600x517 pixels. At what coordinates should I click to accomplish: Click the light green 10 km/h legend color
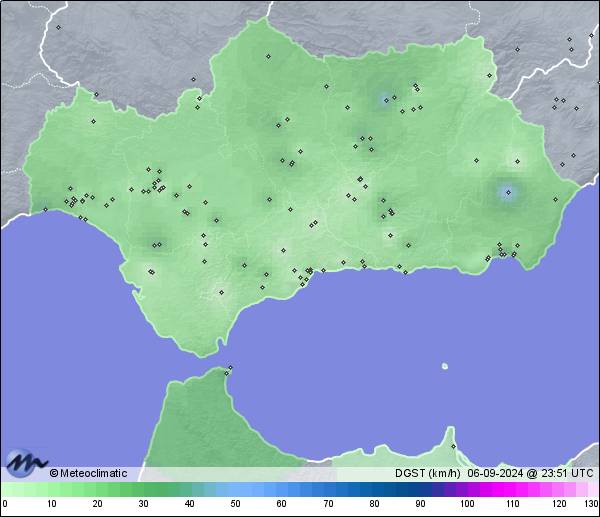[51, 489]
